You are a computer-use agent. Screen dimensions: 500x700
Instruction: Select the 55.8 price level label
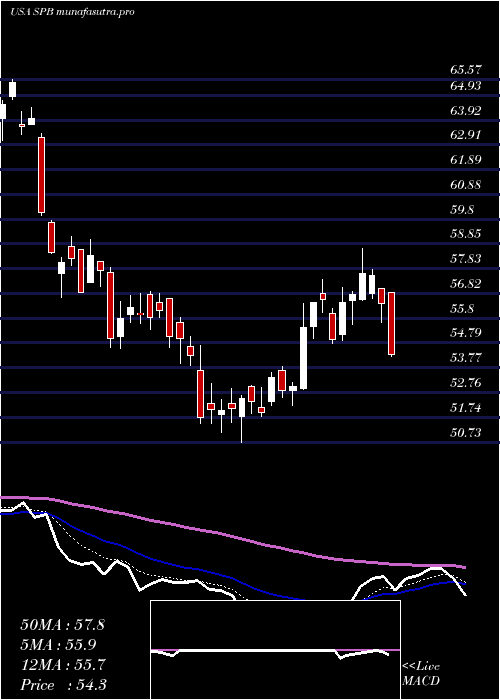[x=462, y=308]
